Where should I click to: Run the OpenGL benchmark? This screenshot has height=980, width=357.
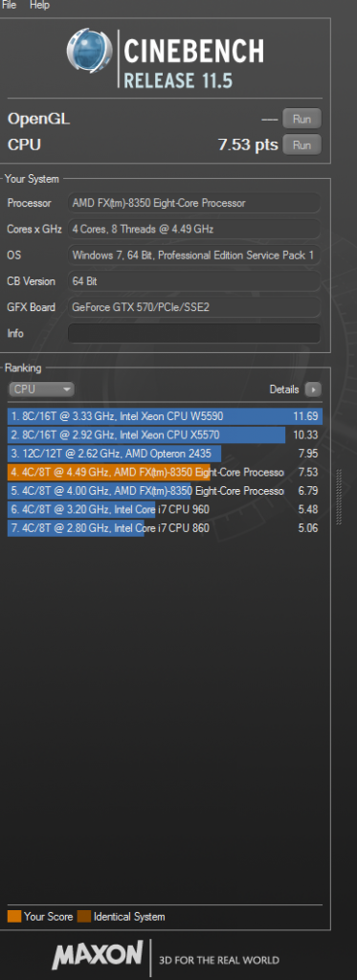302,118
